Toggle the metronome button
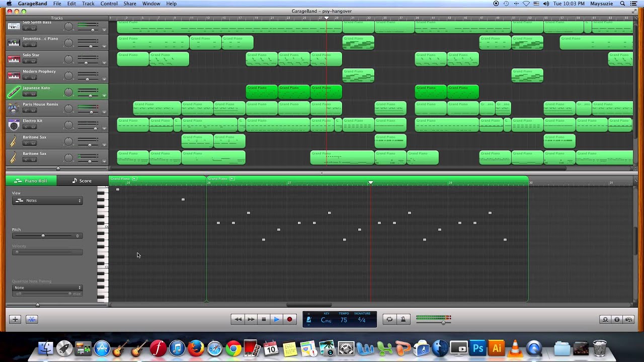 pos(403,319)
